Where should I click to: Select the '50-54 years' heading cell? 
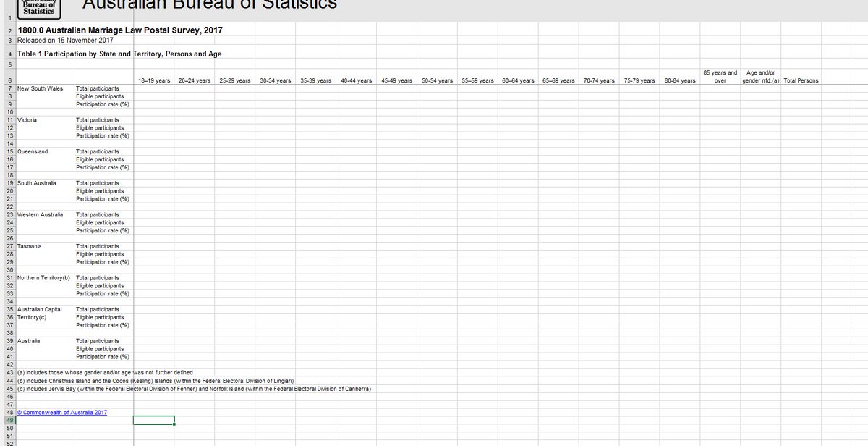click(438, 80)
